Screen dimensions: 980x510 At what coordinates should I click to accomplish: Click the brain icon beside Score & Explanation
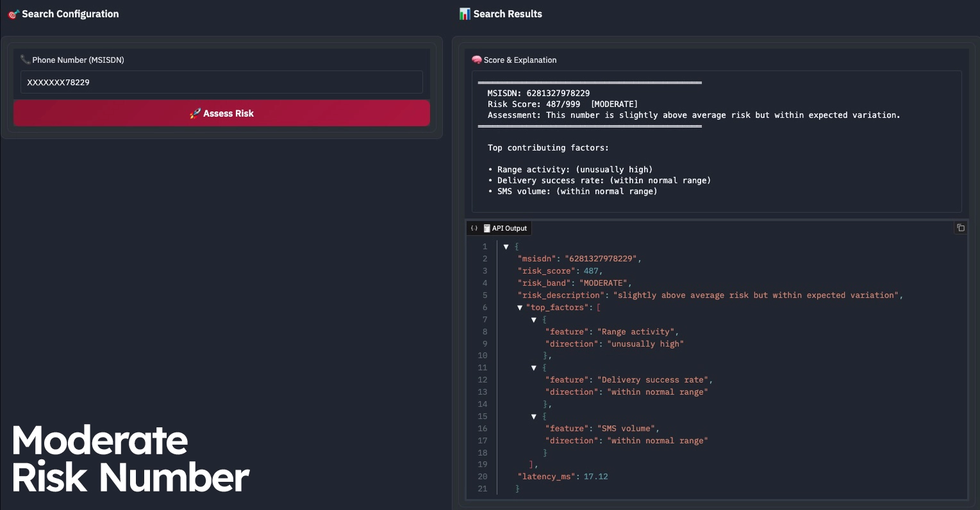tap(477, 60)
